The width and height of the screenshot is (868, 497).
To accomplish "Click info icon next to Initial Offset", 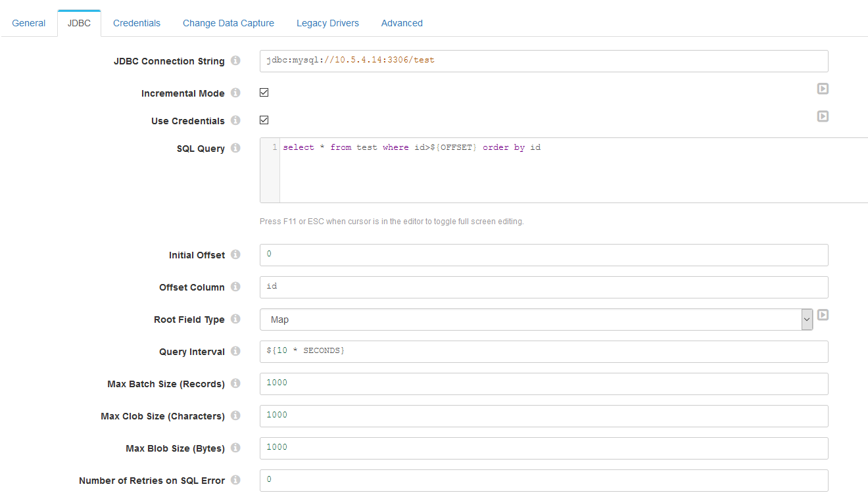I will 235,255.
